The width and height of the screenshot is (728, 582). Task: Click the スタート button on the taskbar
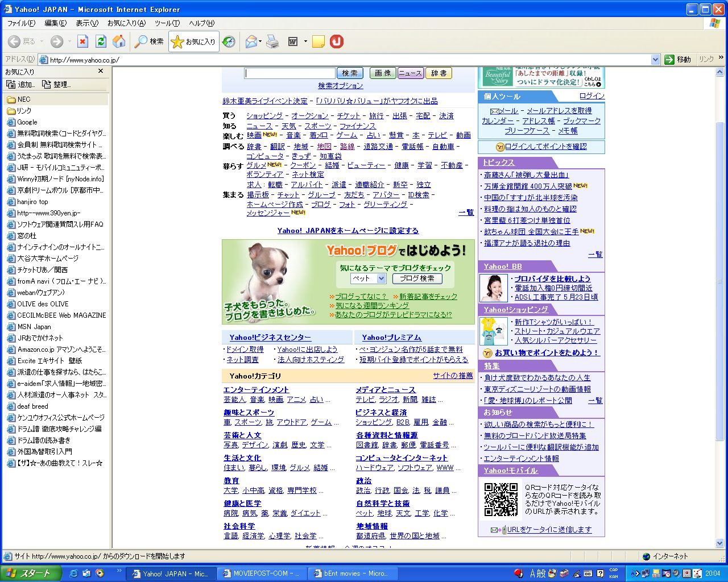coord(28,573)
